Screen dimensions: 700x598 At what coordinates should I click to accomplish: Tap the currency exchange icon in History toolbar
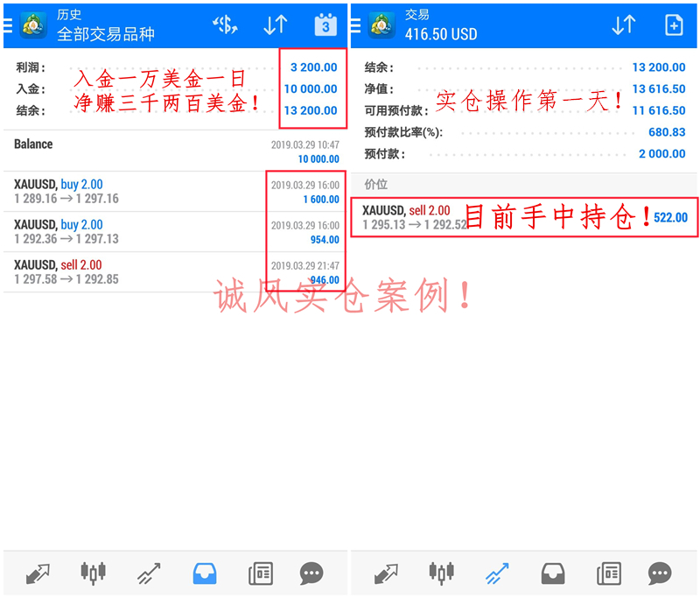click(x=225, y=25)
